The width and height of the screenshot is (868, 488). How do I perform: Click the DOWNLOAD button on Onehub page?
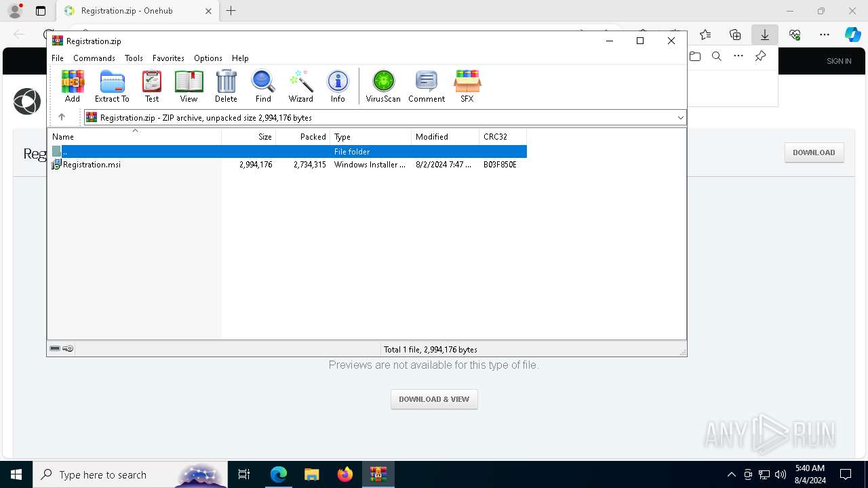click(x=814, y=152)
